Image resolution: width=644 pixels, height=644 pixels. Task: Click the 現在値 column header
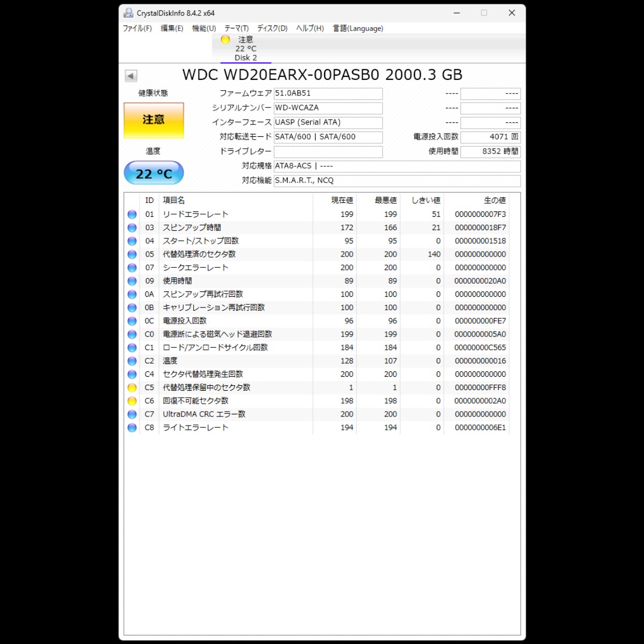click(342, 200)
